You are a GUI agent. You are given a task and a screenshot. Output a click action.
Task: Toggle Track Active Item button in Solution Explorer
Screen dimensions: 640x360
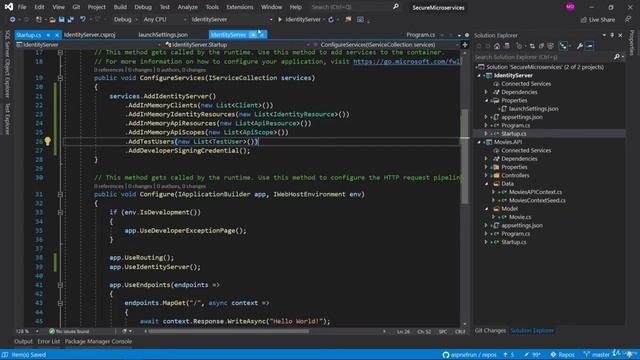pos(563,46)
